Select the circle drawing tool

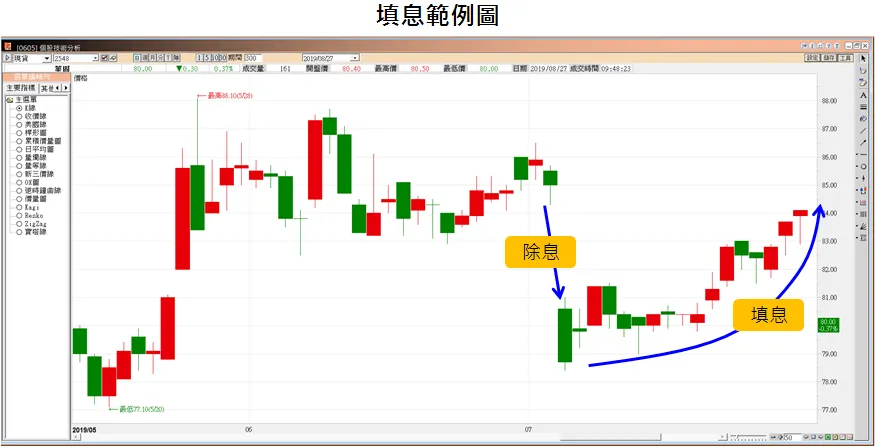[x=862, y=166]
